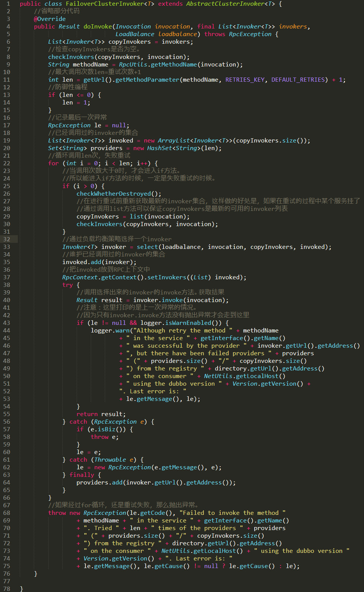
Task: Click the comment //循环调用len次, 失败重试
Action: pyautogui.click(x=89, y=156)
